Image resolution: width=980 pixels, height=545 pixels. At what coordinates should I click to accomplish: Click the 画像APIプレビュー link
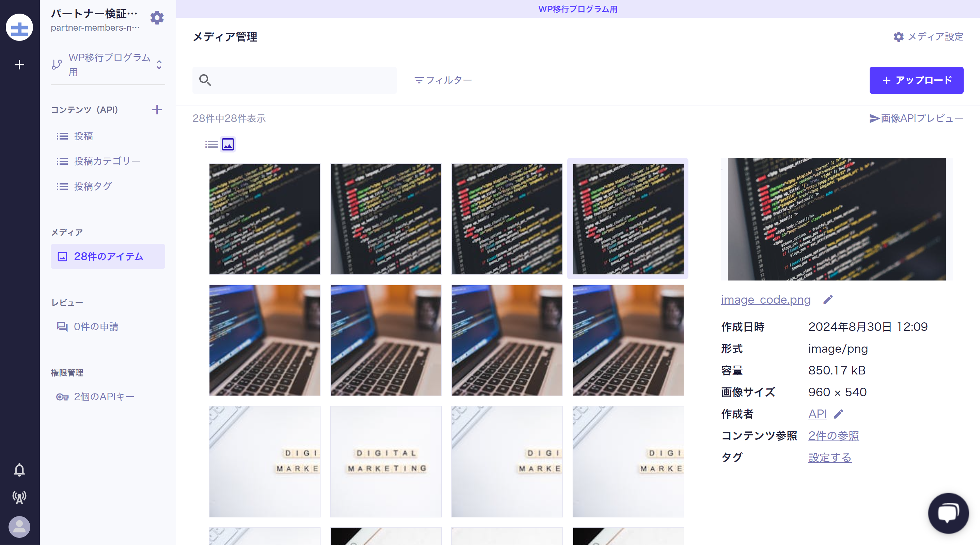[916, 118]
